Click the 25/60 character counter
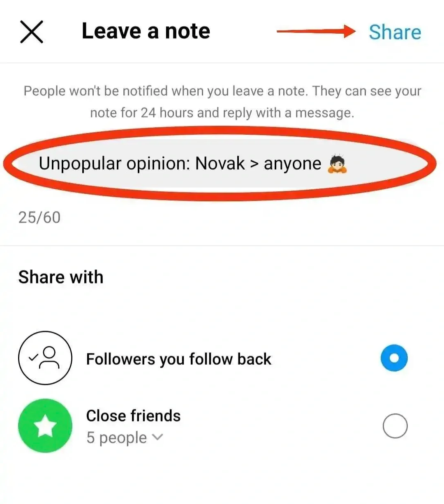 tap(39, 217)
